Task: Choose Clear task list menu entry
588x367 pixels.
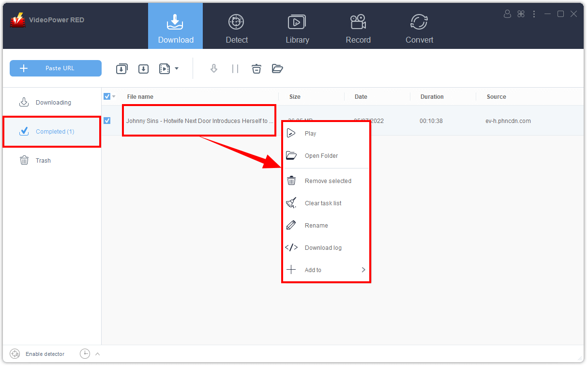Action: 326,203
